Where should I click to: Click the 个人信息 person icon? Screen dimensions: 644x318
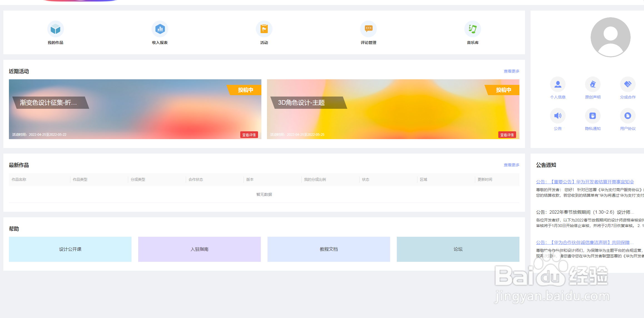pos(558,84)
